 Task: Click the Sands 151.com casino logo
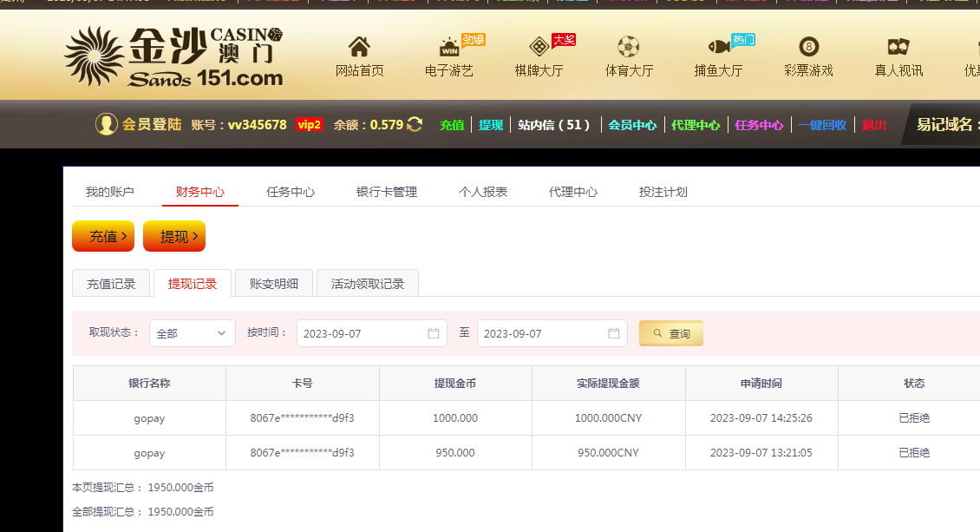pyautogui.click(x=173, y=56)
